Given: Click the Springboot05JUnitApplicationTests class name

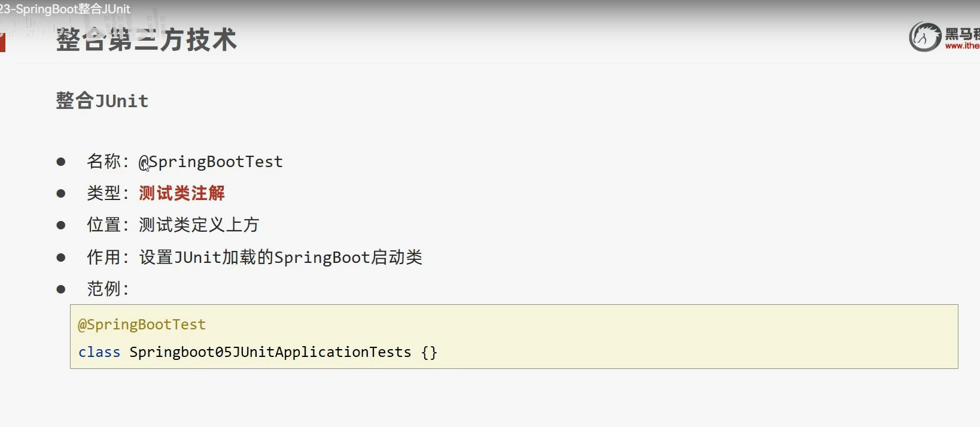Looking at the screenshot, I should pyautogui.click(x=270, y=352).
